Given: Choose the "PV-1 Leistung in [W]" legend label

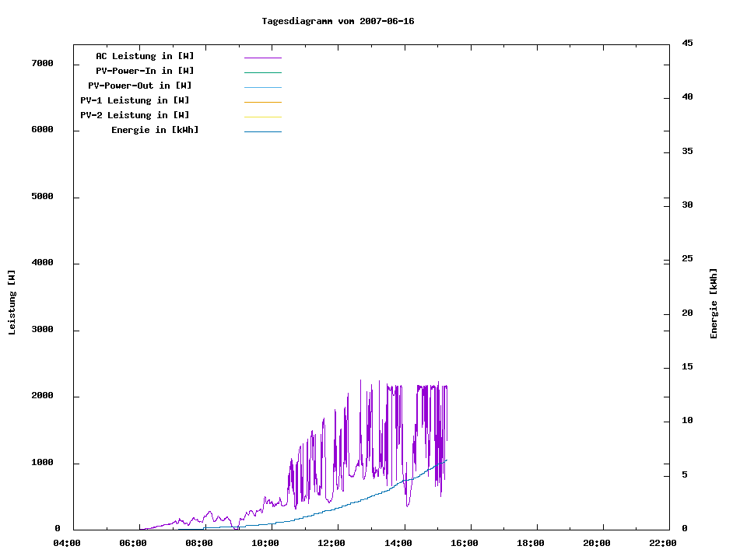Looking at the screenshot, I should [135, 100].
